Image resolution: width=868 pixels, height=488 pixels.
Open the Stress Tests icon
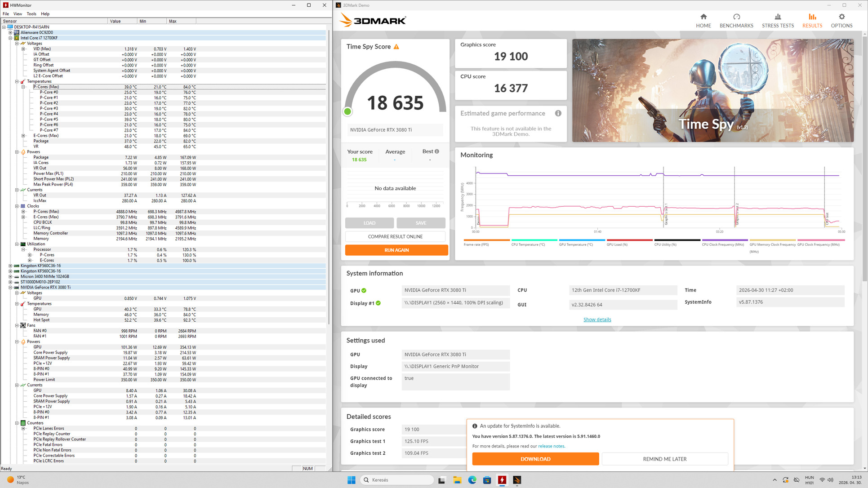[777, 17]
